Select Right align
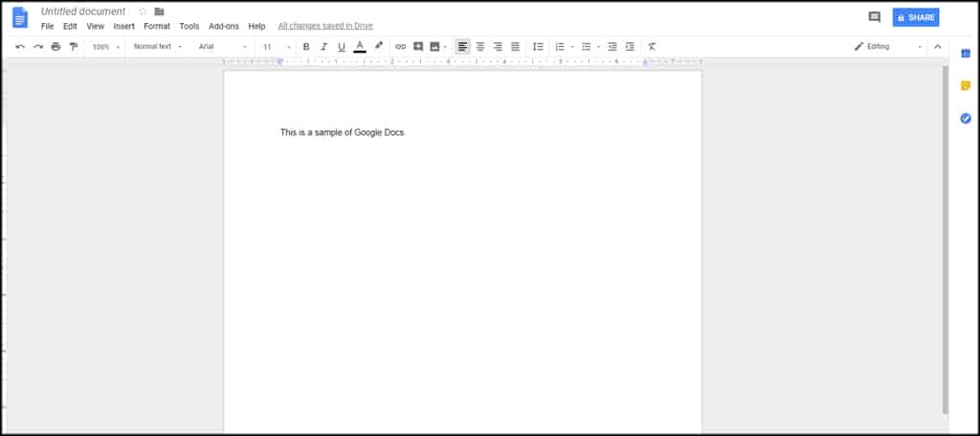This screenshot has height=436, width=980. coord(498,46)
